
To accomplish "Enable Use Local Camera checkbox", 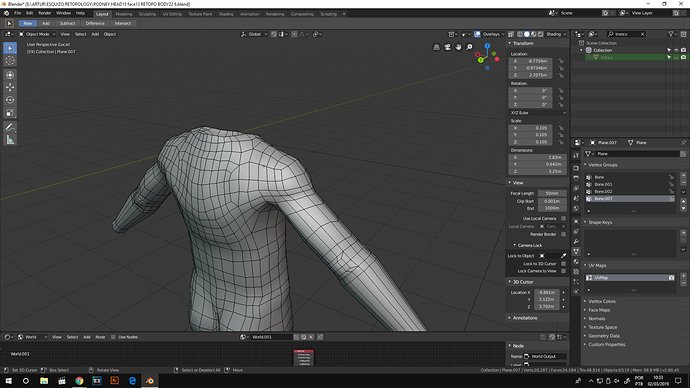I will (x=563, y=218).
